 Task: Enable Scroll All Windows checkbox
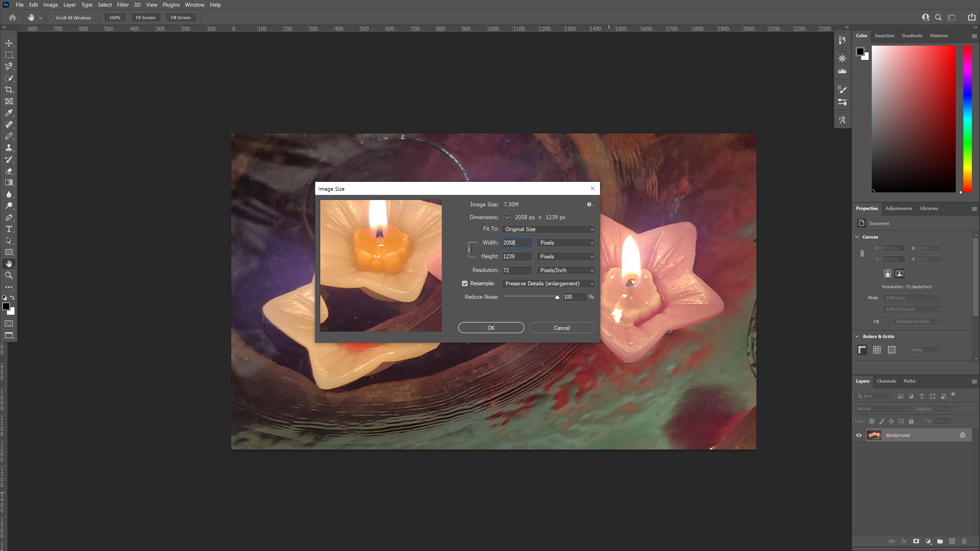tap(51, 18)
